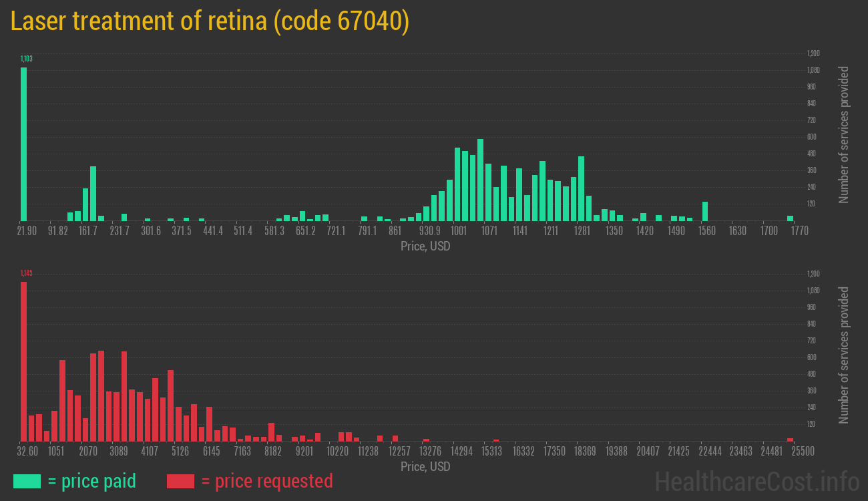The image size is (868, 501).
Task: Click the '1,103' value label above green bar
Action: [27, 59]
